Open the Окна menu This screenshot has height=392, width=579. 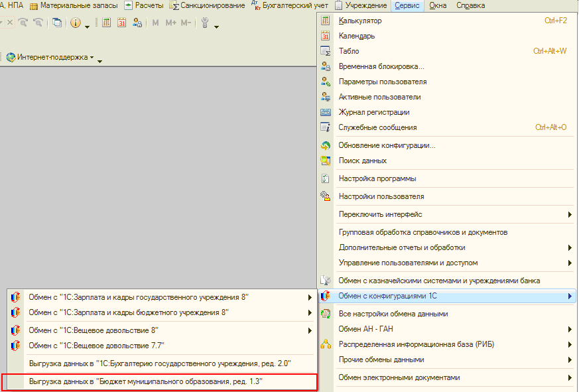coord(438,5)
